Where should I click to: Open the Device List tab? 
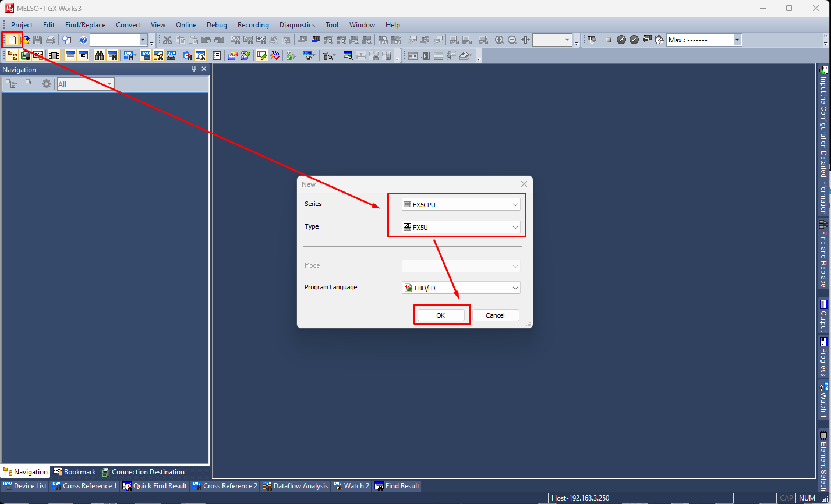coord(24,486)
